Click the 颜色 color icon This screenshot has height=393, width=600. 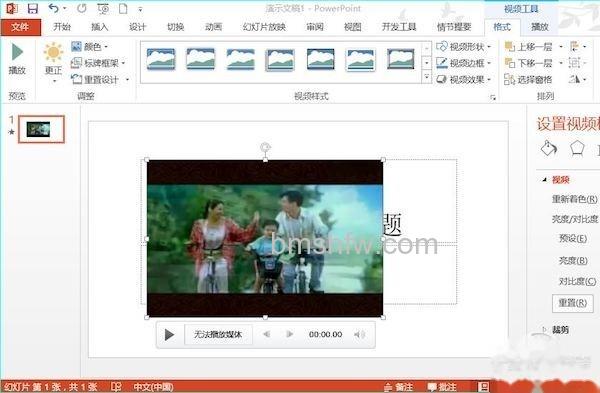click(76, 47)
